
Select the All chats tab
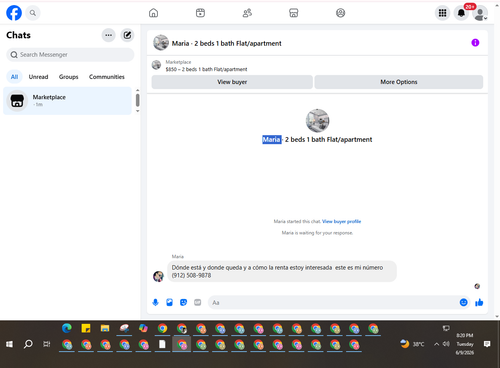[x=14, y=77]
